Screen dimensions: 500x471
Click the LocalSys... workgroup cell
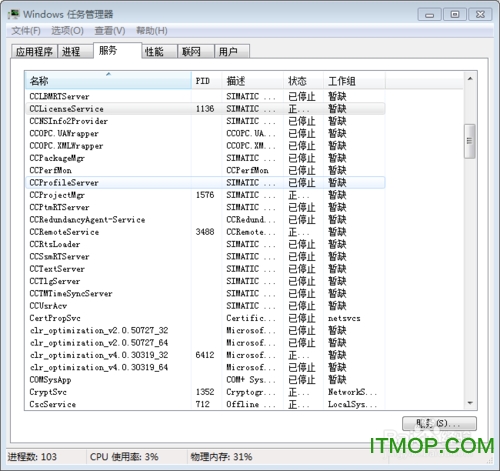pos(352,404)
